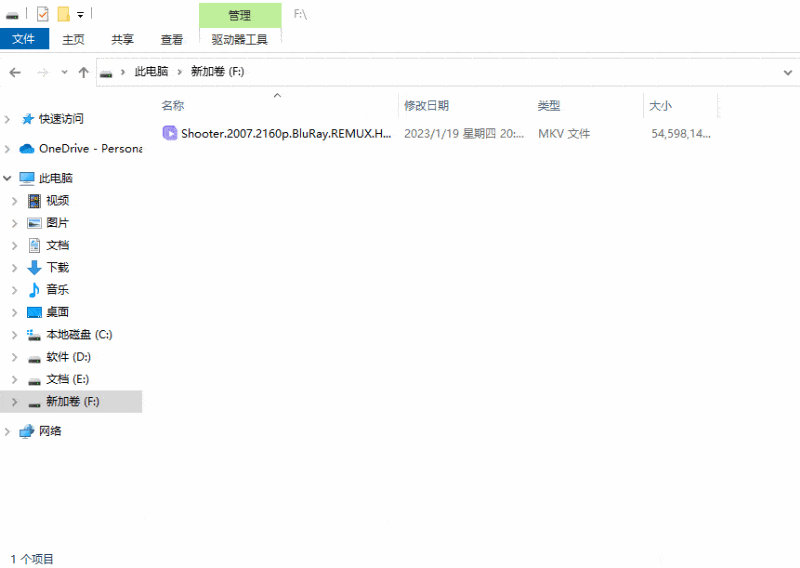Click the Back navigation arrow
The image size is (800, 568).
[15, 72]
